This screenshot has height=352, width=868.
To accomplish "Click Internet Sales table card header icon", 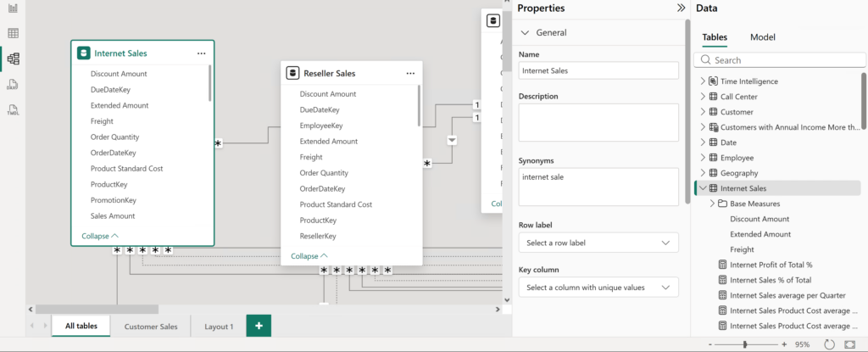I will 84,53.
